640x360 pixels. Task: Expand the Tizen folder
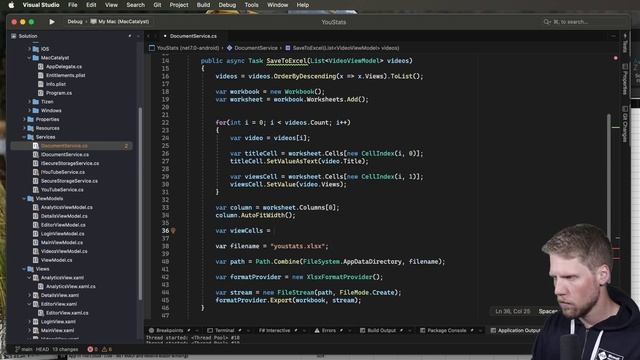click(x=29, y=102)
